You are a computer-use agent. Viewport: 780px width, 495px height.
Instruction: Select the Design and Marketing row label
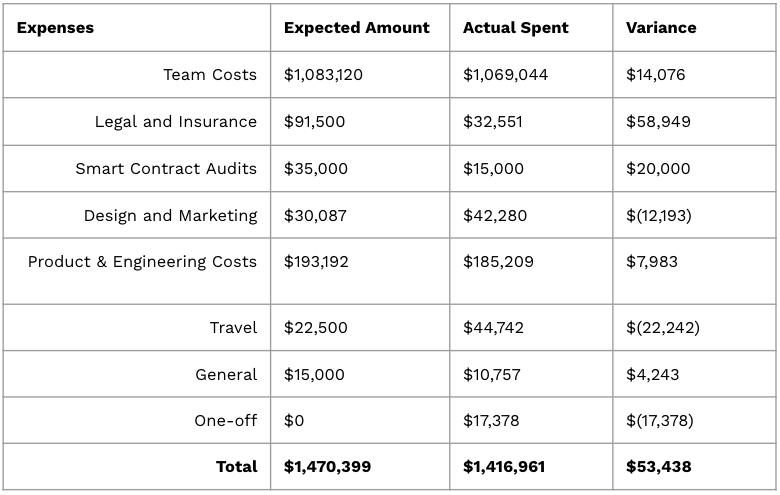[170, 215]
